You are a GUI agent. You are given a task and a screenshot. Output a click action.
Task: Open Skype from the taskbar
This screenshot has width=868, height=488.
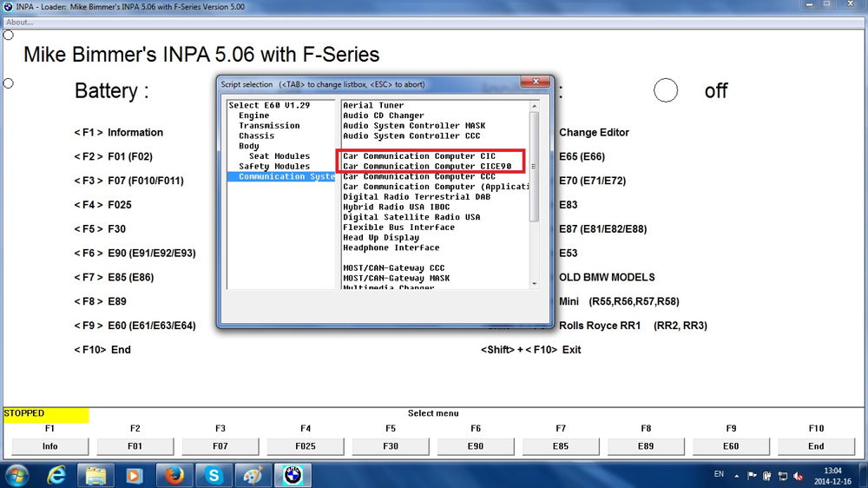click(213, 475)
